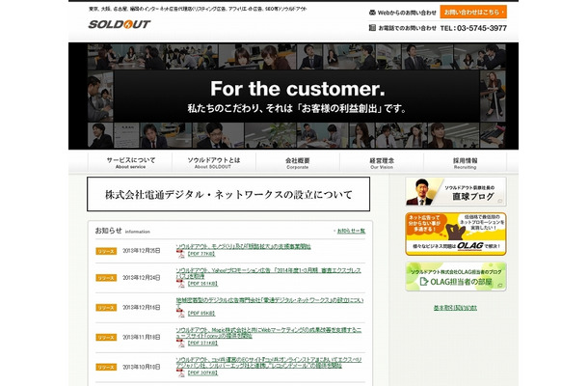Open the お知らせ一覧 link
Viewport: 588px width, 386px height.
[x=351, y=231]
